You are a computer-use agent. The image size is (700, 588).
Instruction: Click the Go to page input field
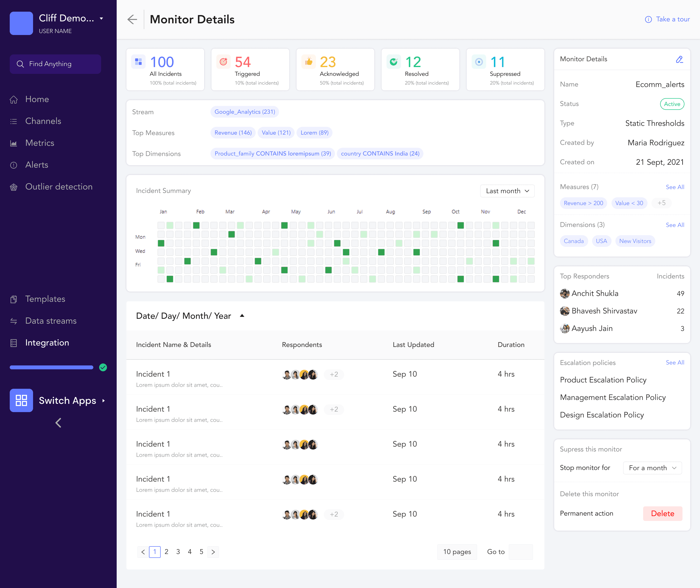coord(521,552)
